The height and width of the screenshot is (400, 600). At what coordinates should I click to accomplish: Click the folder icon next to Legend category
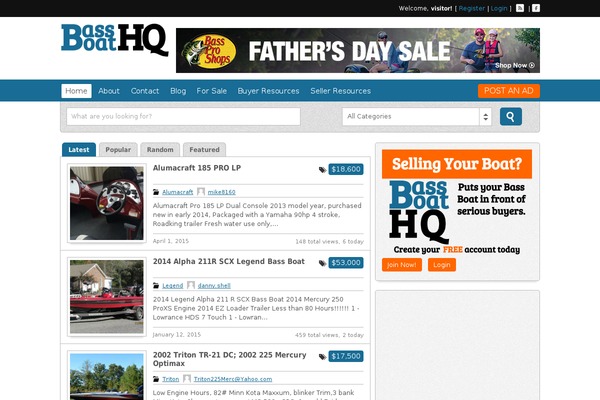(156, 286)
